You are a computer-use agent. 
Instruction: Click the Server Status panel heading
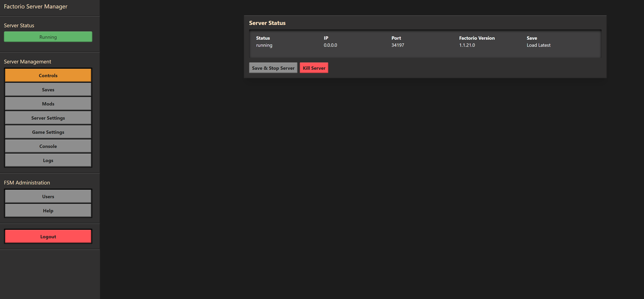(267, 23)
